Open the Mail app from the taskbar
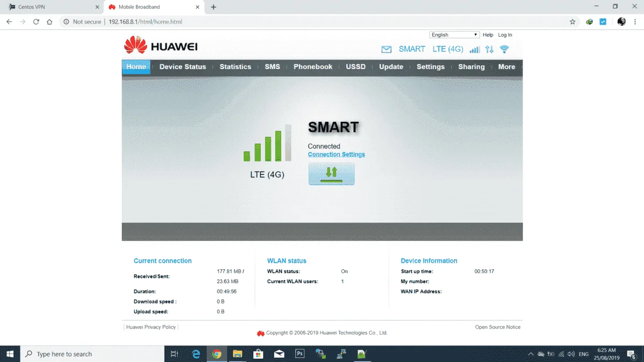The image size is (644, 362). pyautogui.click(x=279, y=354)
